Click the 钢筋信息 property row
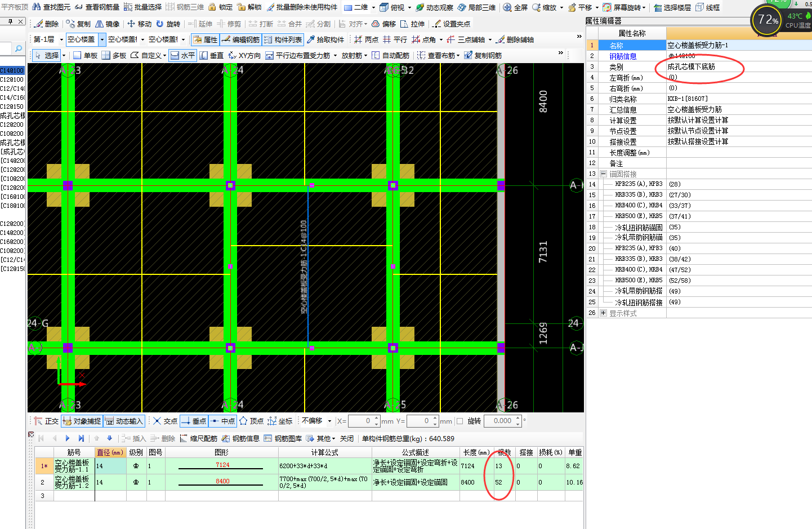Image resolution: width=812 pixels, height=529 pixels. (x=699, y=56)
